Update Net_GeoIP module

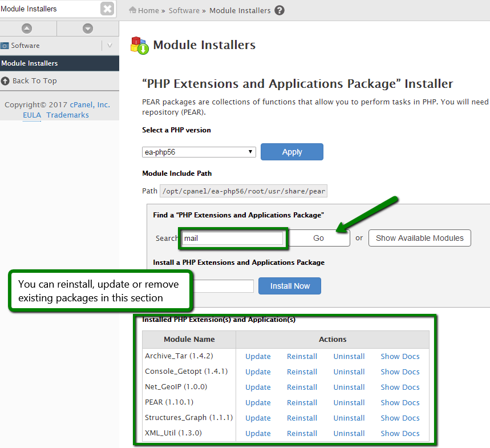point(258,387)
